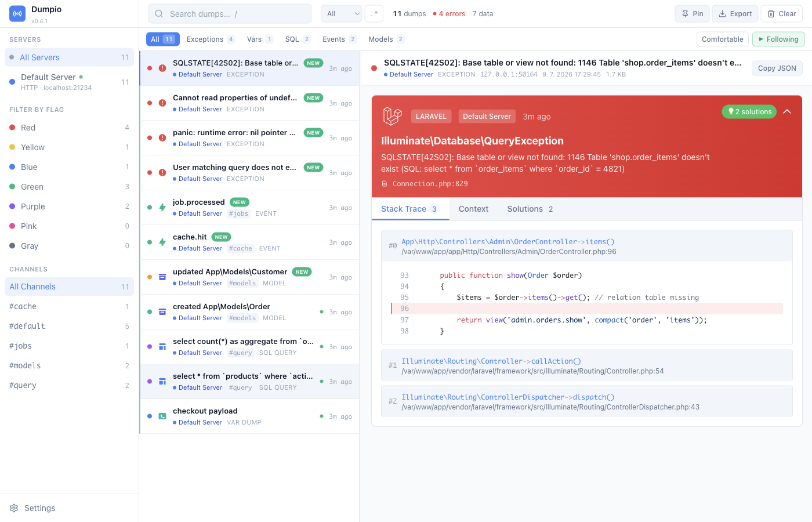Click the lightning event icon on the job.processed row
The image size is (812, 522).
point(162,208)
